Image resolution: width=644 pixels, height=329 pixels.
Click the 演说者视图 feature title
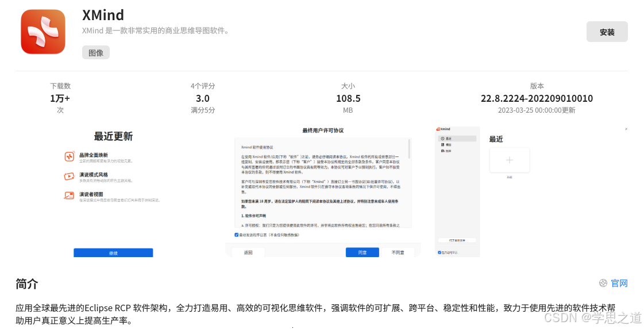click(x=91, y=194)
